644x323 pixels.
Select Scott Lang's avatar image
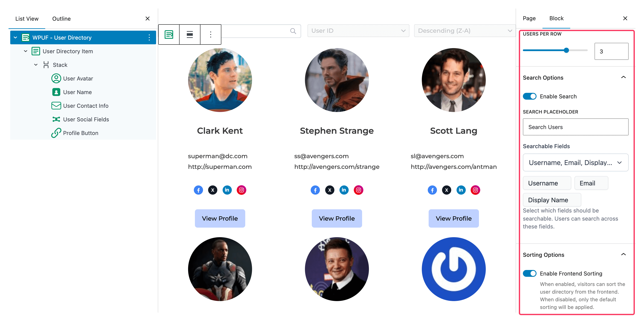click(454, 80)
